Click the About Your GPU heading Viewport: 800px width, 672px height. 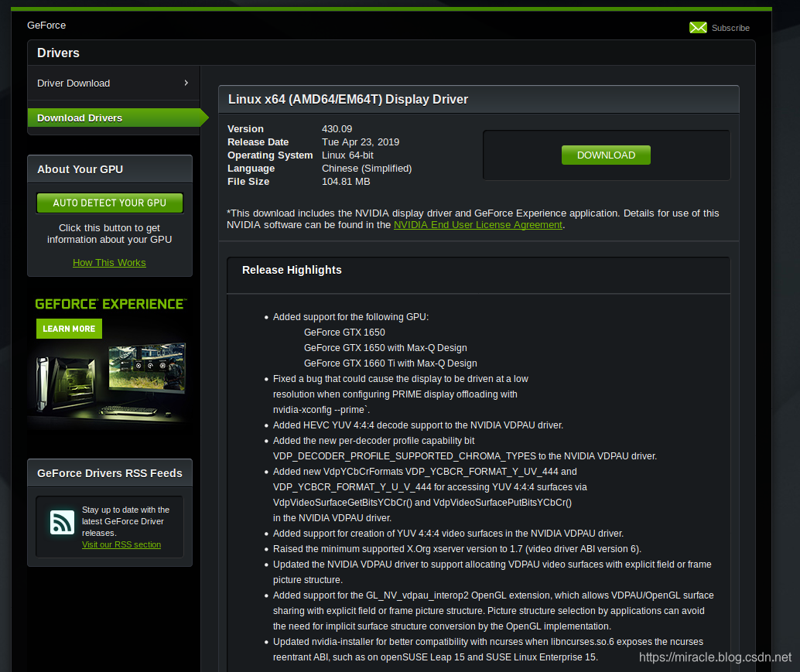pos(80,169)
